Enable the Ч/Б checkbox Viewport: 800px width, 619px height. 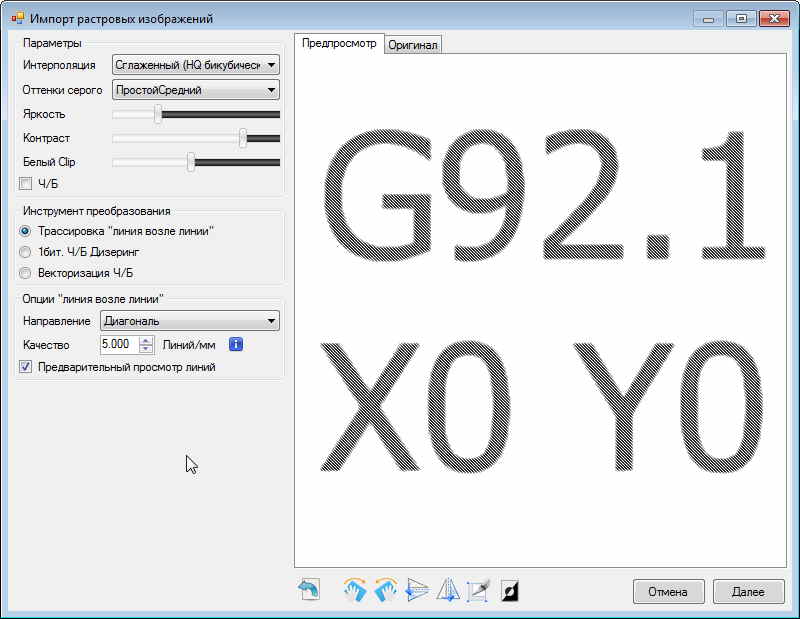pos(26,183)
